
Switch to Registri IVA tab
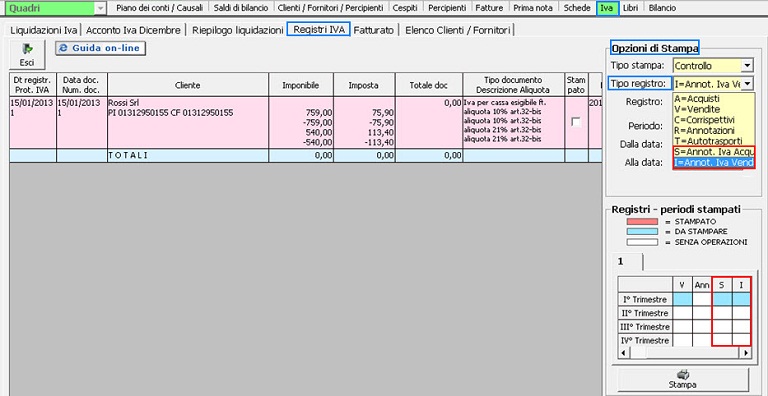(x=319, y=29)
